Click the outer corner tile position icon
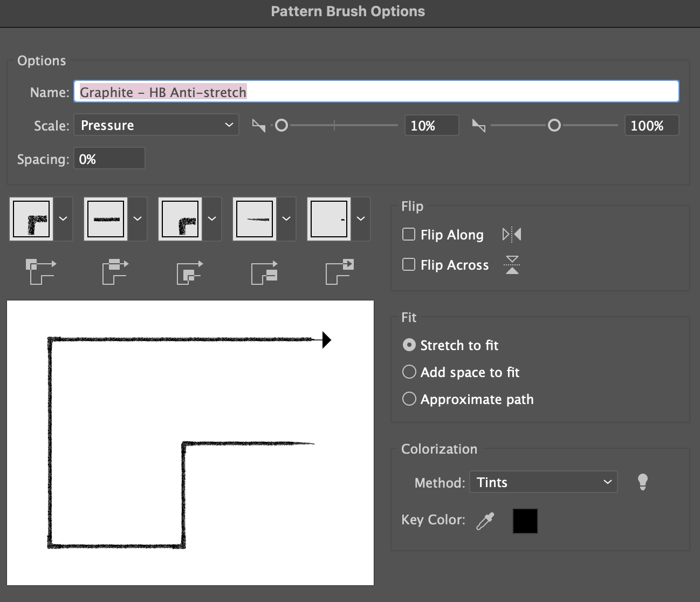The height and width of the screenshot is (602, 700). (x=41, y=271)
